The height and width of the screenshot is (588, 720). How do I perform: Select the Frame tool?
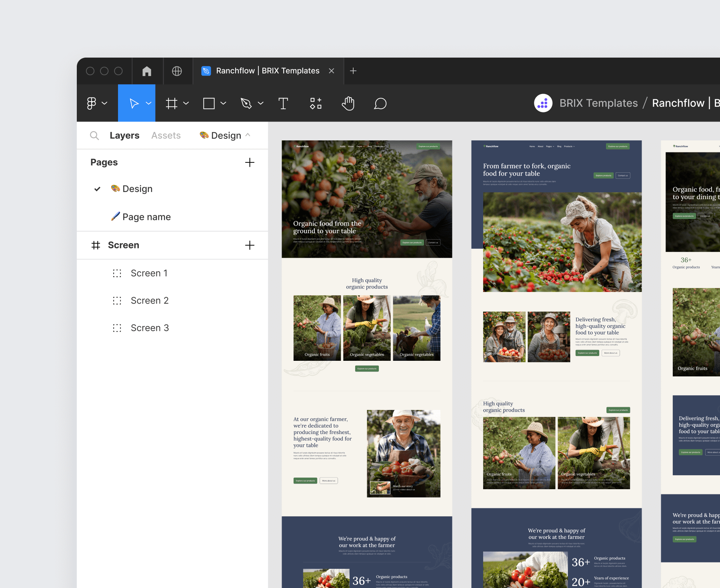point(172,103)
